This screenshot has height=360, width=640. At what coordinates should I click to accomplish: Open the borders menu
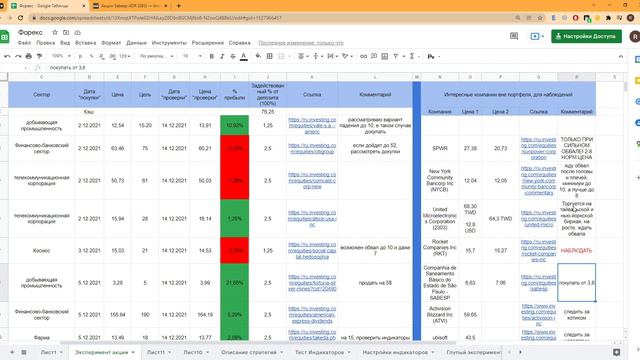270,56
